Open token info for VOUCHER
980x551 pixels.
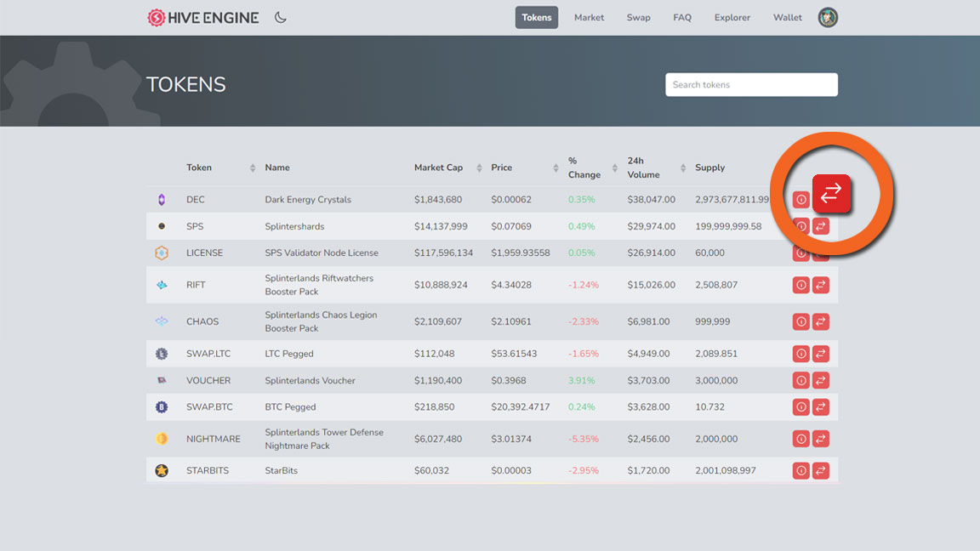801,380
